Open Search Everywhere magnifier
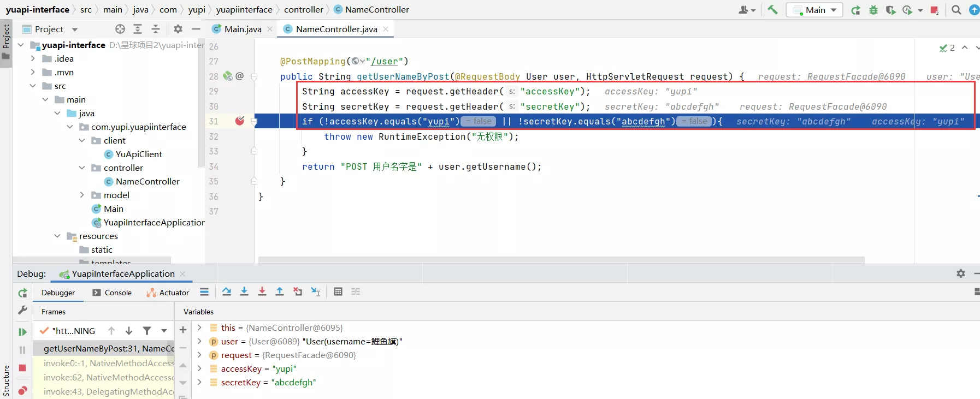The width and height of the screenshot is (980, 399). coord(957,10)
